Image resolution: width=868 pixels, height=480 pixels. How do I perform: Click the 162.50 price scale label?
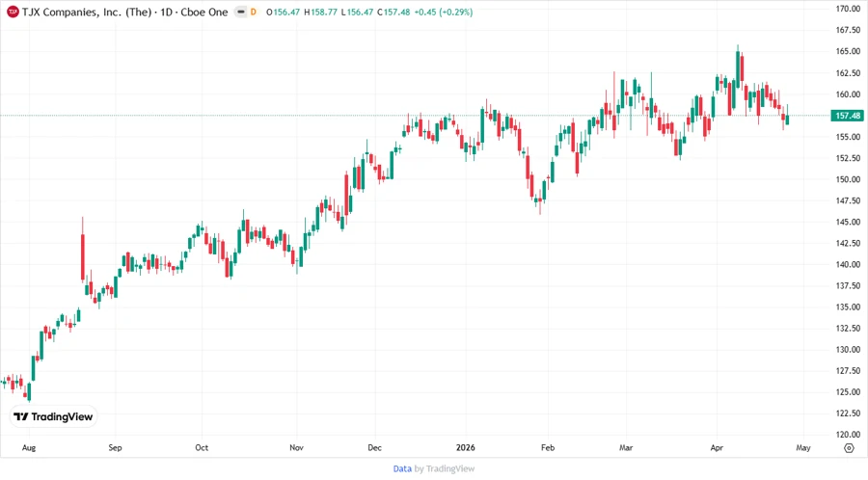(x=848, y=73)
